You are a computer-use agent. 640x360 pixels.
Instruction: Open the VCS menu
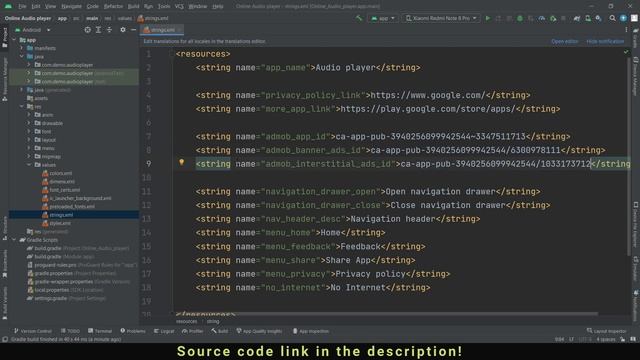179,6
